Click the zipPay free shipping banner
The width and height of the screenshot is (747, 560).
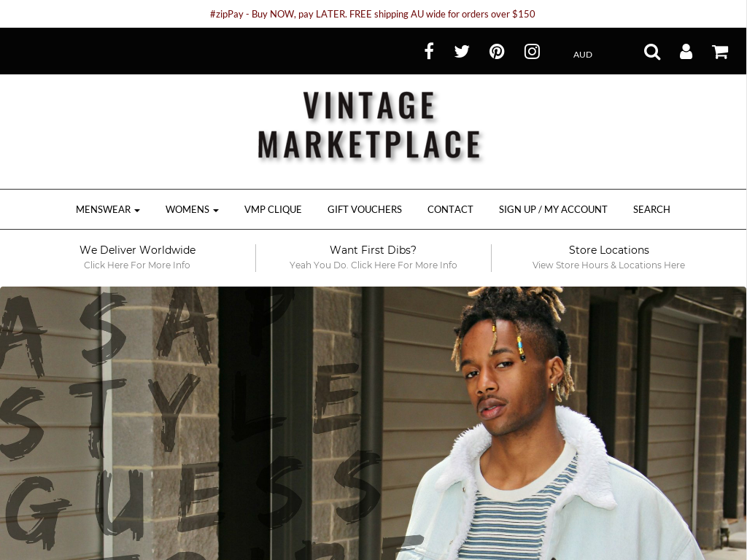tap(373, 14)
